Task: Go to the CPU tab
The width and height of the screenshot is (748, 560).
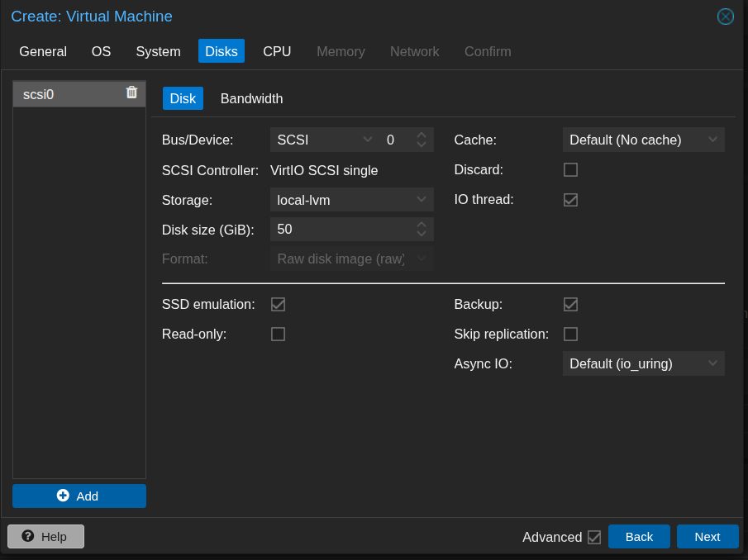Action: coord(277,51)
